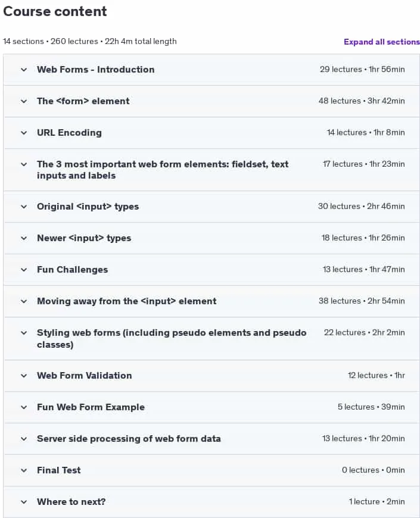The height and width of the screenshot is (518, 420).
Task: Open the Fun Challenges section title
Action: (x=72, y=270)
